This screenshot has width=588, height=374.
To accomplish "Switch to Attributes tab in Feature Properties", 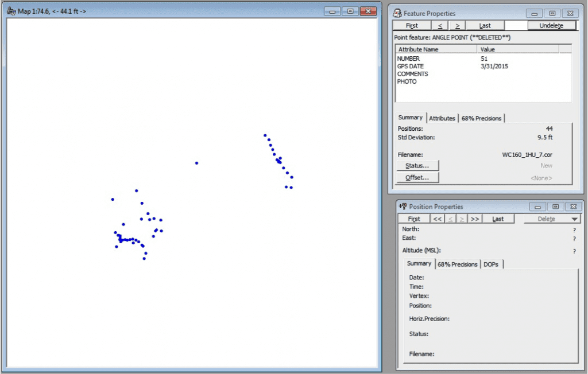I will (442, 118).
